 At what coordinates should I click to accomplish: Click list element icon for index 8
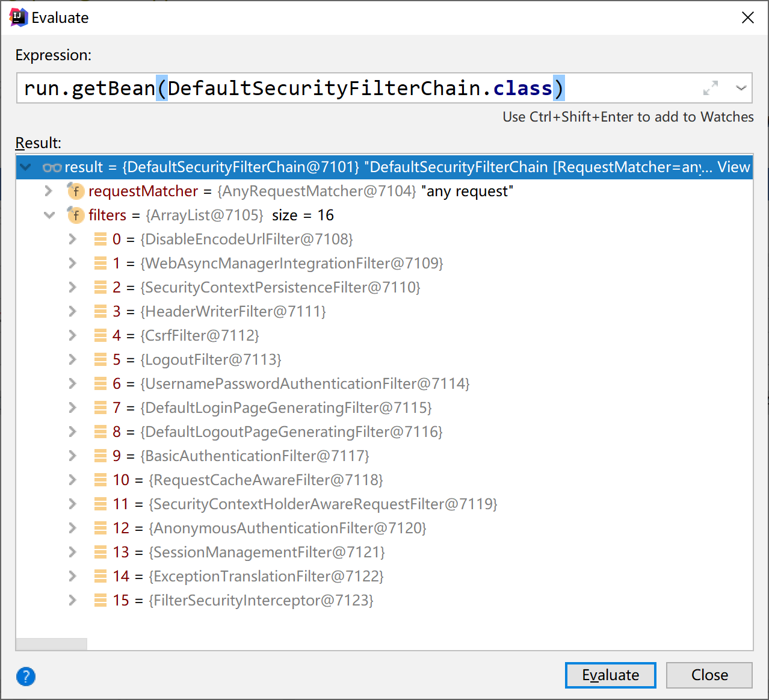click(100, 432)
